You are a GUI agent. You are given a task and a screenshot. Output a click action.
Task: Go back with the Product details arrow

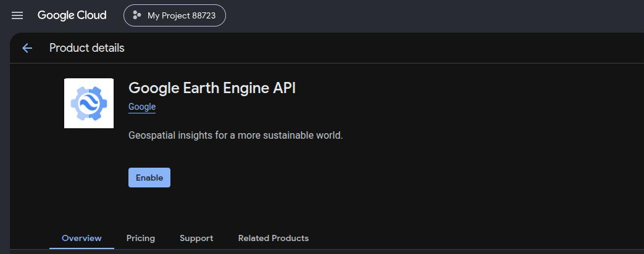pyautogui.click(x=27, y=48)
